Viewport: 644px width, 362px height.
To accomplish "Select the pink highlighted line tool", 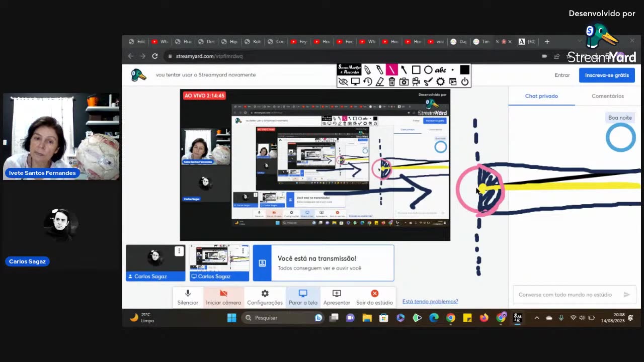I will point(392,70).
